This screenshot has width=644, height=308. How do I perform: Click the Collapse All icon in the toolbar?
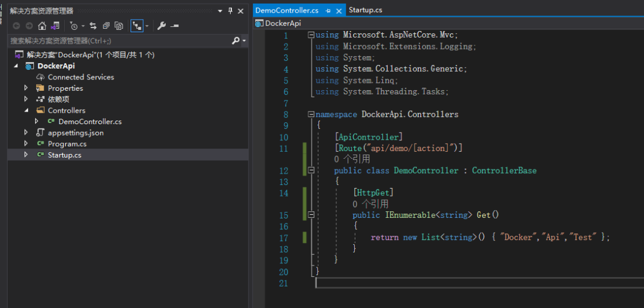[x=106, y=26]
